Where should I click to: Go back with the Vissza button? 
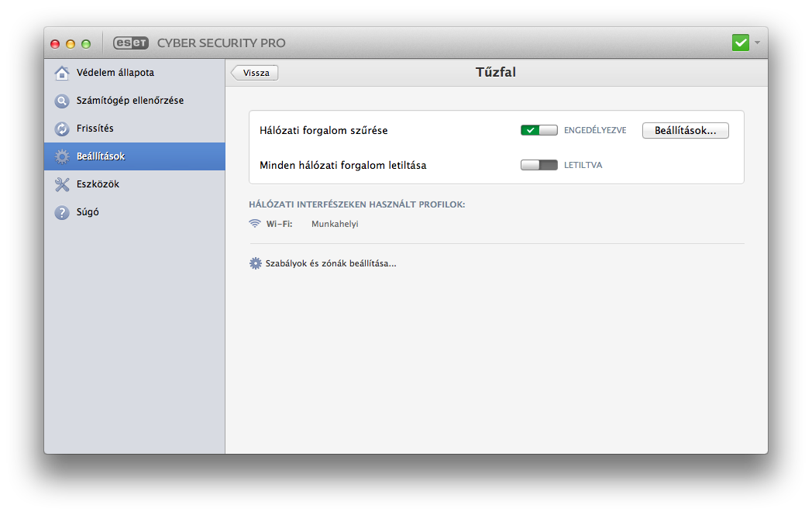point(255,73)
